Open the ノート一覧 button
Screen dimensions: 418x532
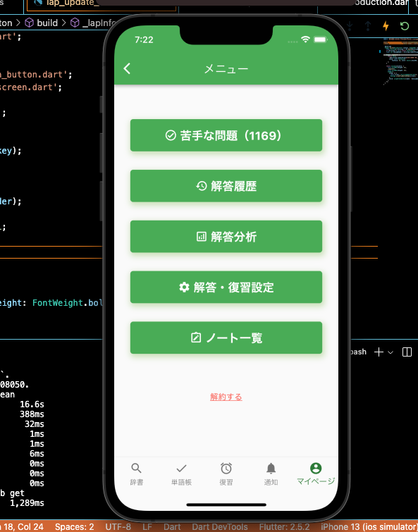tap(226, 338)
